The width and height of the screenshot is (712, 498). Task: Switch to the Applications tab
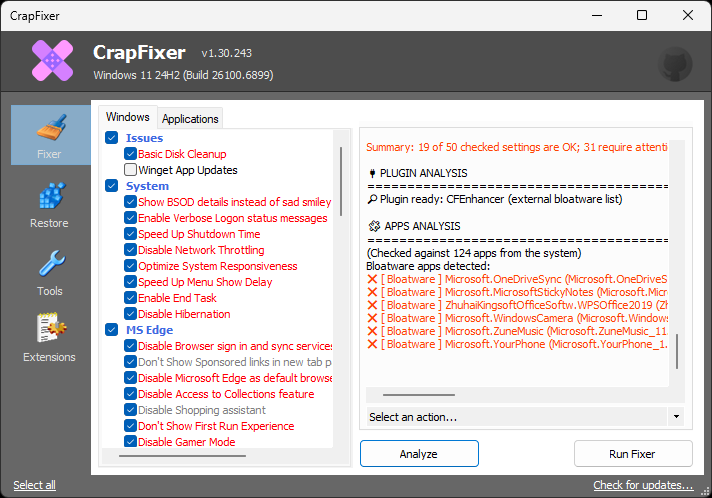[190, 119]
